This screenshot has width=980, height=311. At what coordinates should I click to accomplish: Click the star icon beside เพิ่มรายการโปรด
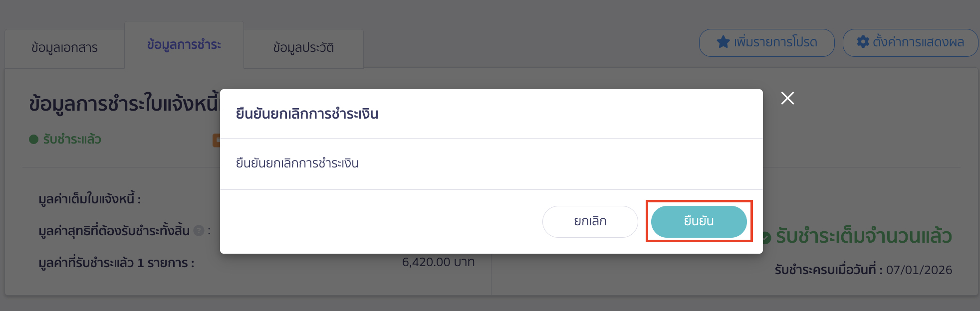click(723, 43)
